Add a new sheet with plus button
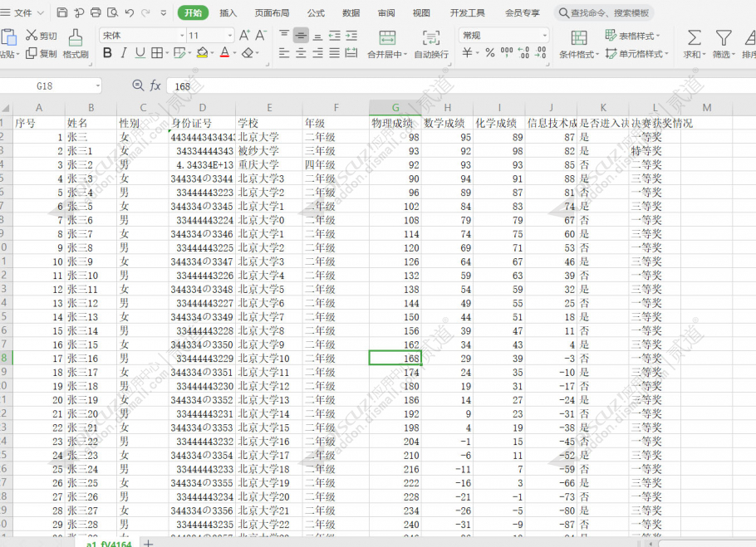The height and width of the screenshot is (547, 756). [149, 543]
